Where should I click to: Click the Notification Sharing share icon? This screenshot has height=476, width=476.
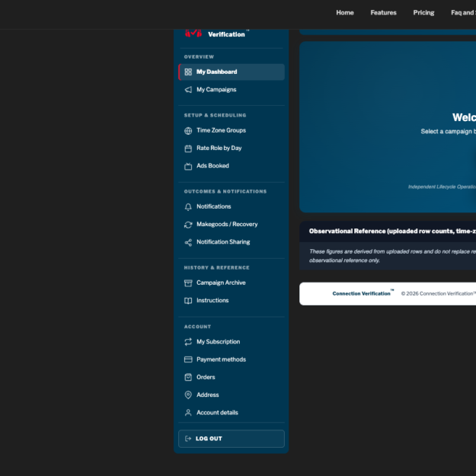click(188, 242)
